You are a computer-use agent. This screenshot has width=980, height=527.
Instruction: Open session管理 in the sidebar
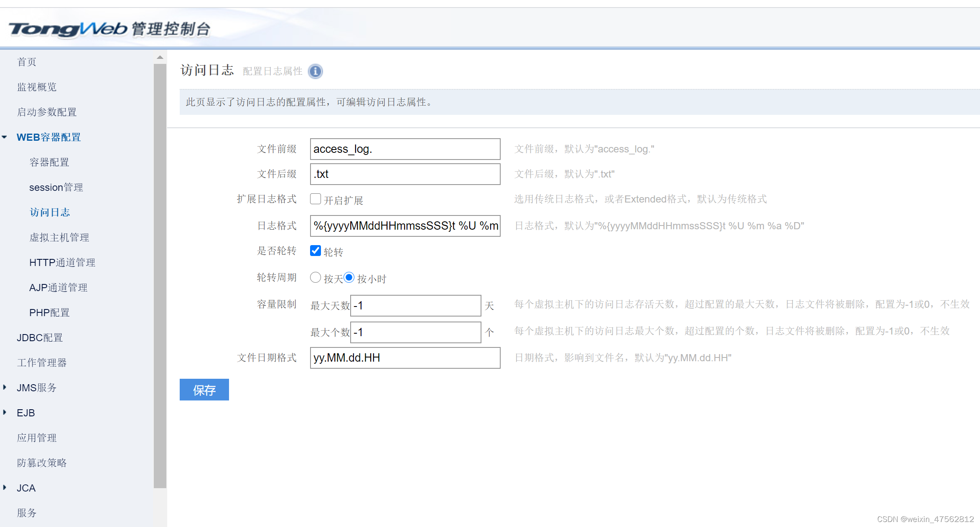pyautogui.click(x=56, y=187)
